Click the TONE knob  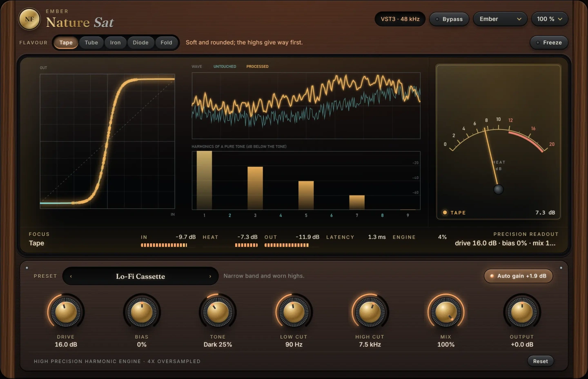(x=218, y=312)
